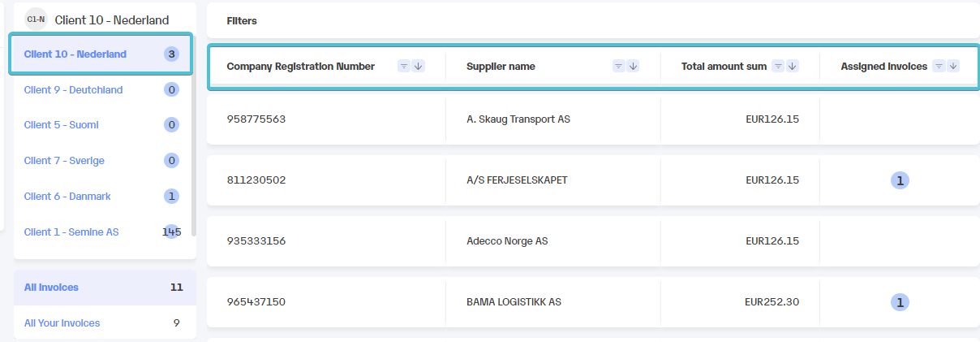Open filter icon for Assigned Invoices column
Image resolution: width=980 pixels, height=342 pixels.
click(939, 67)
